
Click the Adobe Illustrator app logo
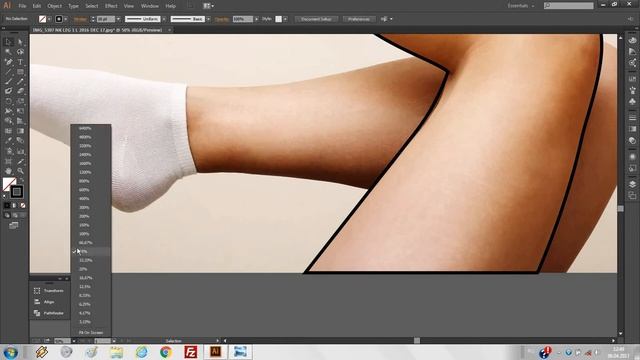(x=7, y=6)
